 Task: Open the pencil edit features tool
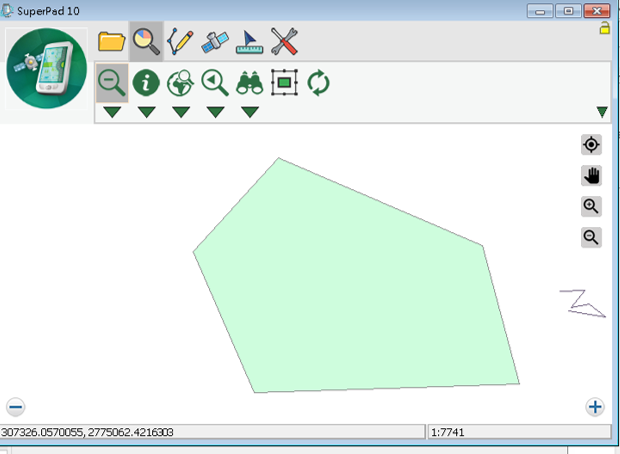coord(180,42)
